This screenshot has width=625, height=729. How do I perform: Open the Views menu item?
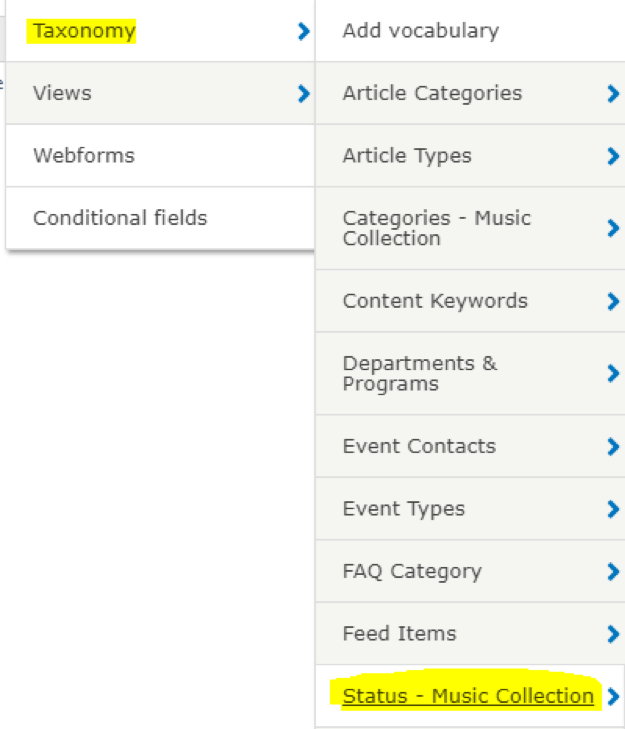coord(62,93)
